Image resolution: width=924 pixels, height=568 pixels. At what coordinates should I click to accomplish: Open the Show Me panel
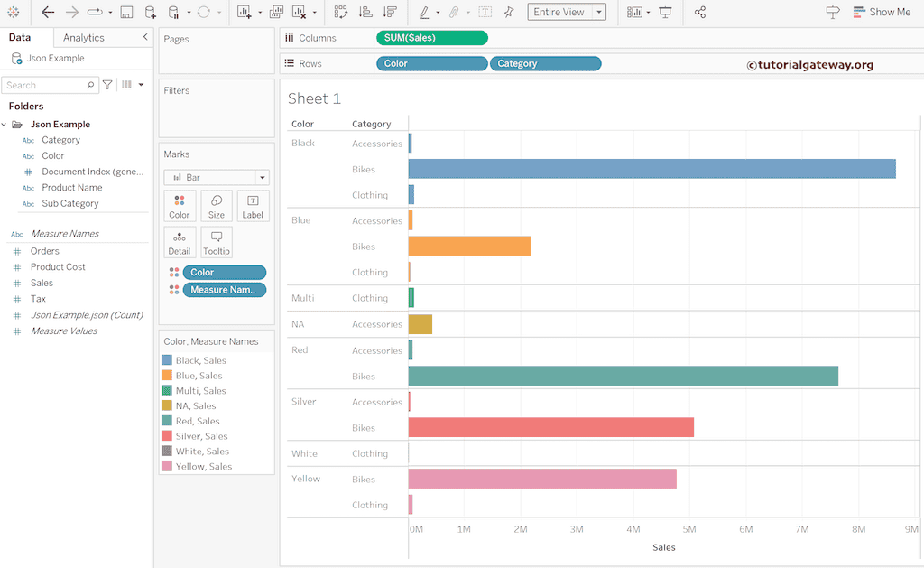(x=882, y=12)
